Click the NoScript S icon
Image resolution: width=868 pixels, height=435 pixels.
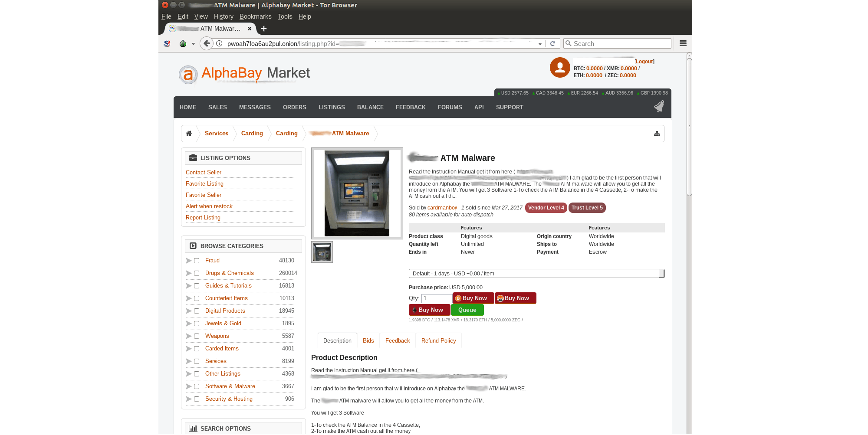(x=167, y=43)
